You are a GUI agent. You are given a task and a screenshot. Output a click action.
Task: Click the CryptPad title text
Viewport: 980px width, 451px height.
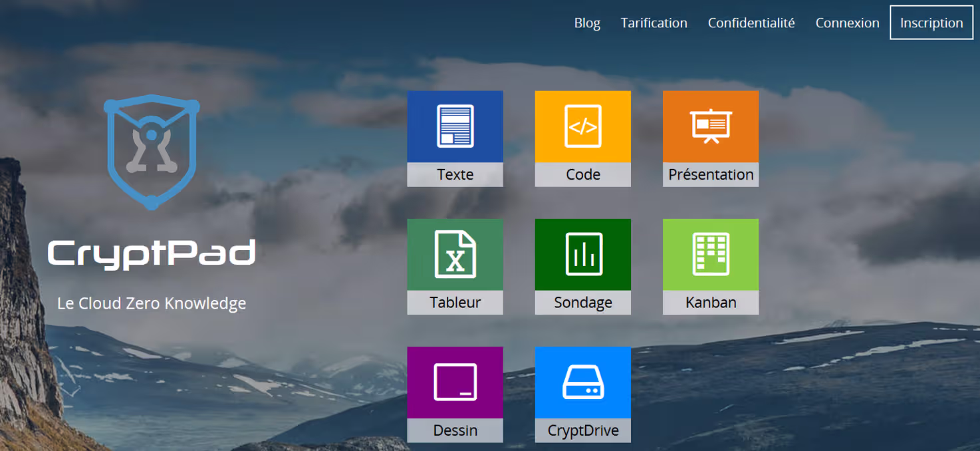click(152, 254)
